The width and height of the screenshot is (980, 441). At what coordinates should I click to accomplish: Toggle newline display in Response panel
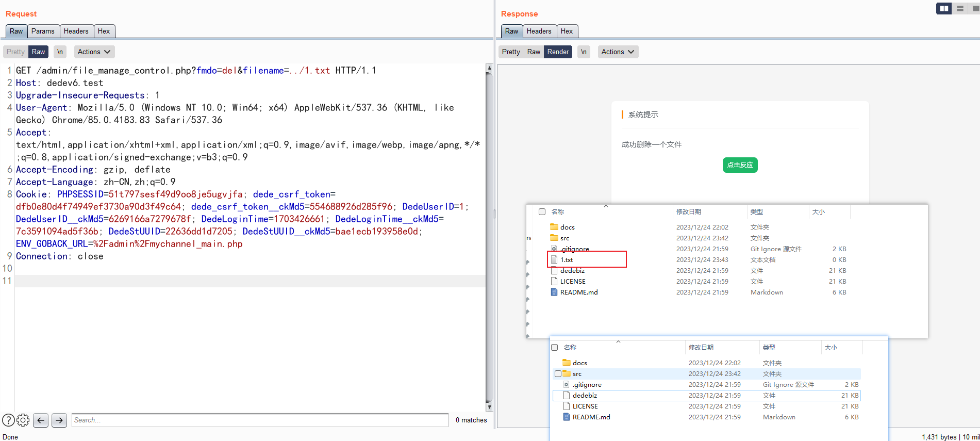(x=584, y=52)
